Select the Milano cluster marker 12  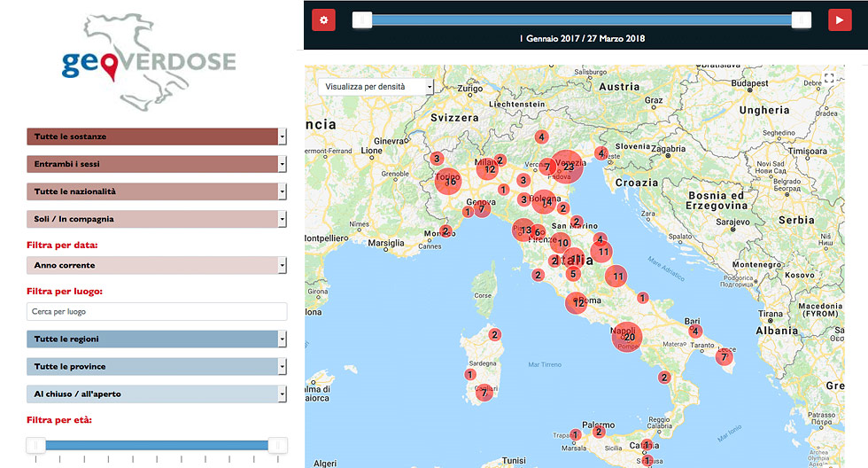click(x=488, y=169)
